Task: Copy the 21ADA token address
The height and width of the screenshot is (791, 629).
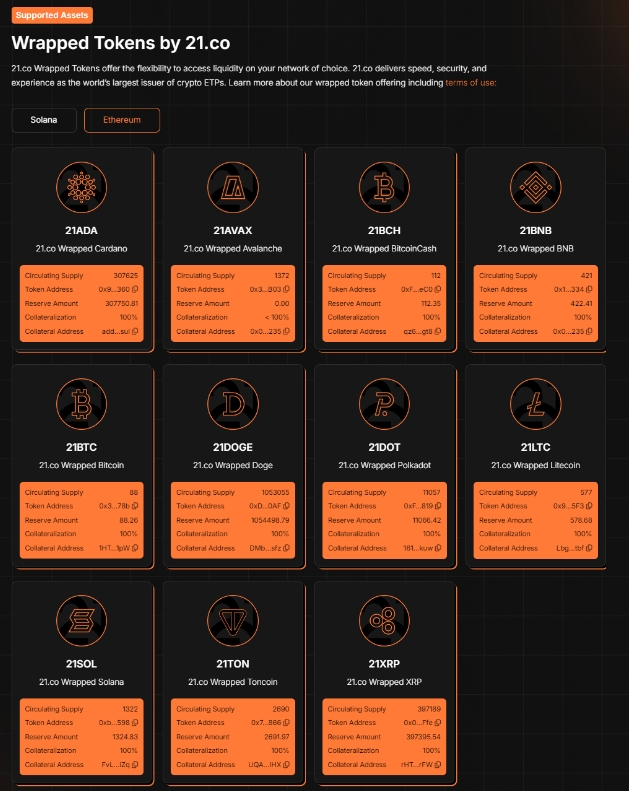Action: [x=135, y=290]
